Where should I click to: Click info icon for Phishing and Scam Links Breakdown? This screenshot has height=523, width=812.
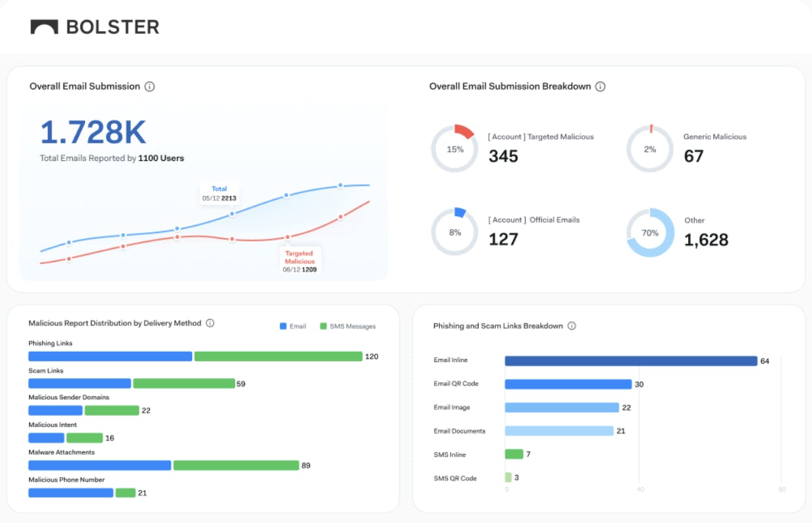pos(572,326)
